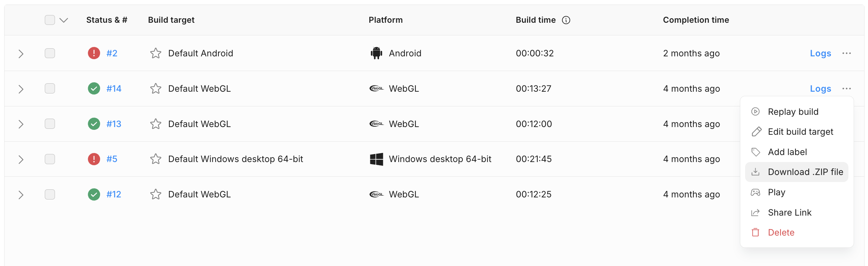Click the success status icon on build #13

[x=93, y=124]
